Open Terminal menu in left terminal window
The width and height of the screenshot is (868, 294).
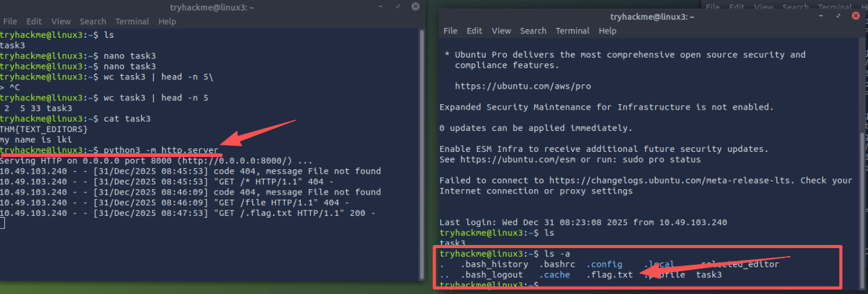click(133, 21)
